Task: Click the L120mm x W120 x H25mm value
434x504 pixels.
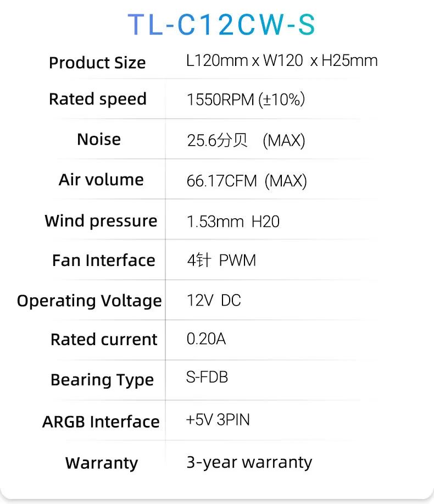Action: coord(282,60)
